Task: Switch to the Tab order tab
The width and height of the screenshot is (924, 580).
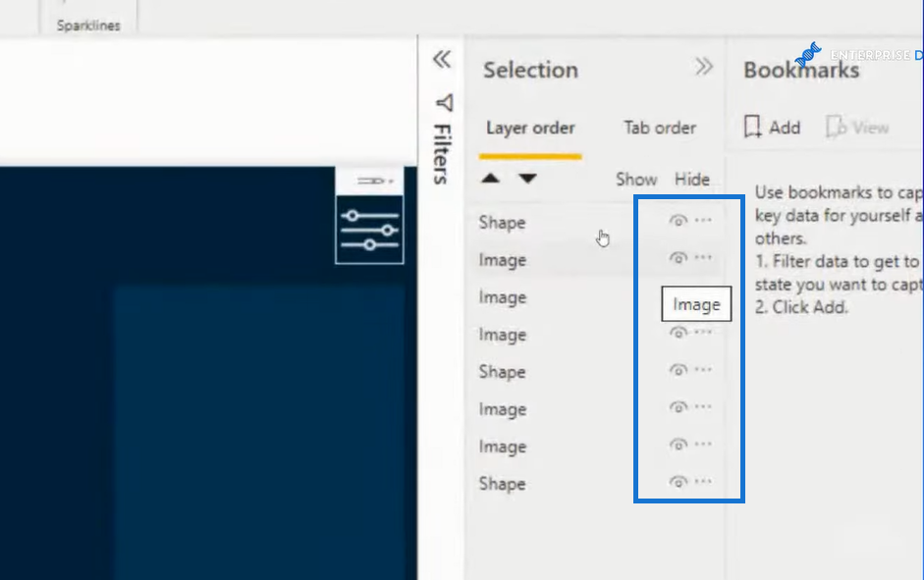Action: (660, 128)
